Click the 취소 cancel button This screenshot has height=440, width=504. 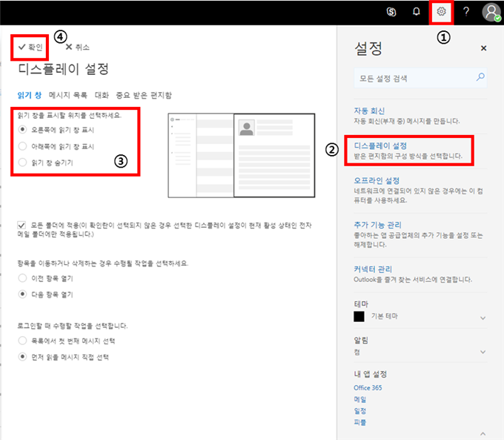79,47
